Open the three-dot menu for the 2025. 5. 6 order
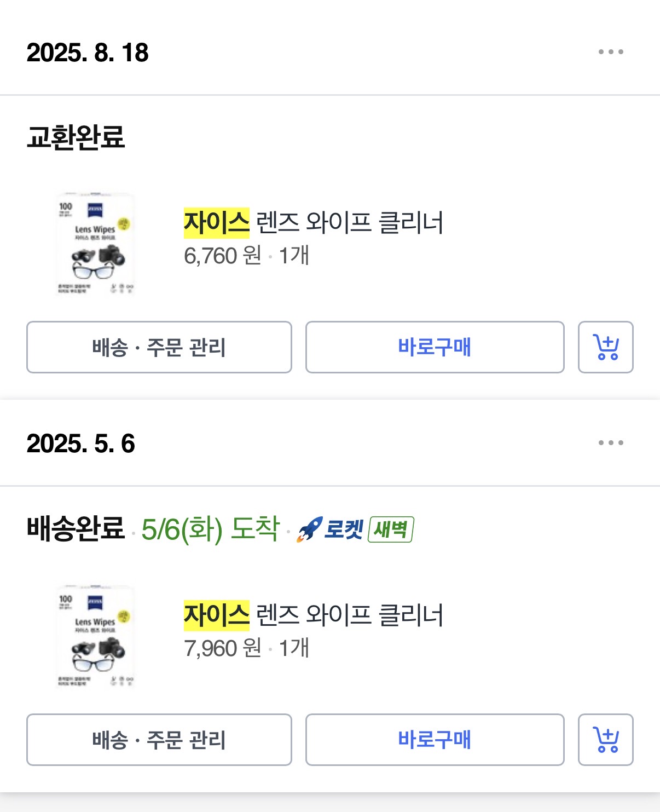Image resolution: width=660 pixels, height=812 pixels. pyautogui.click(x=611, y=442)
